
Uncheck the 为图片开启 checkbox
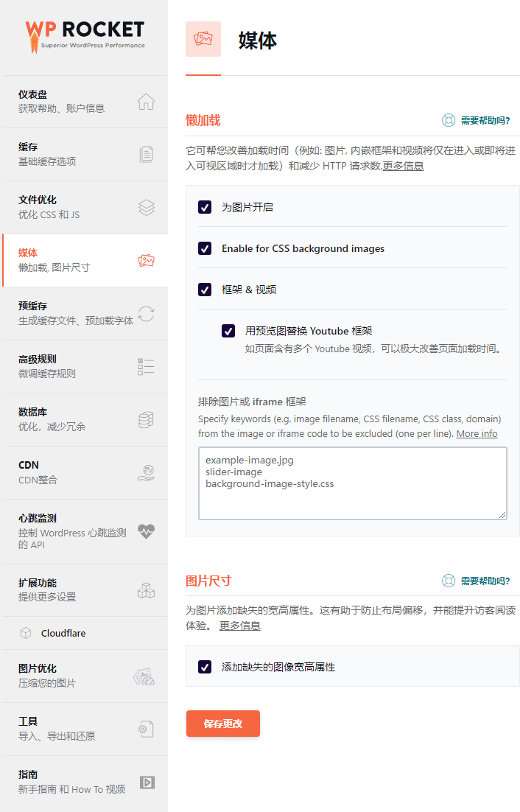point(205,207)
